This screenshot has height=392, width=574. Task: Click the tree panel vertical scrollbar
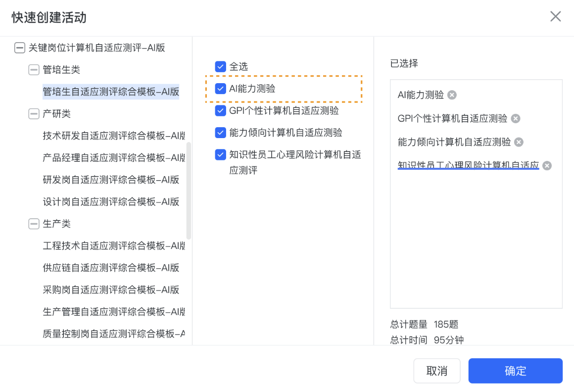point(189,191)
